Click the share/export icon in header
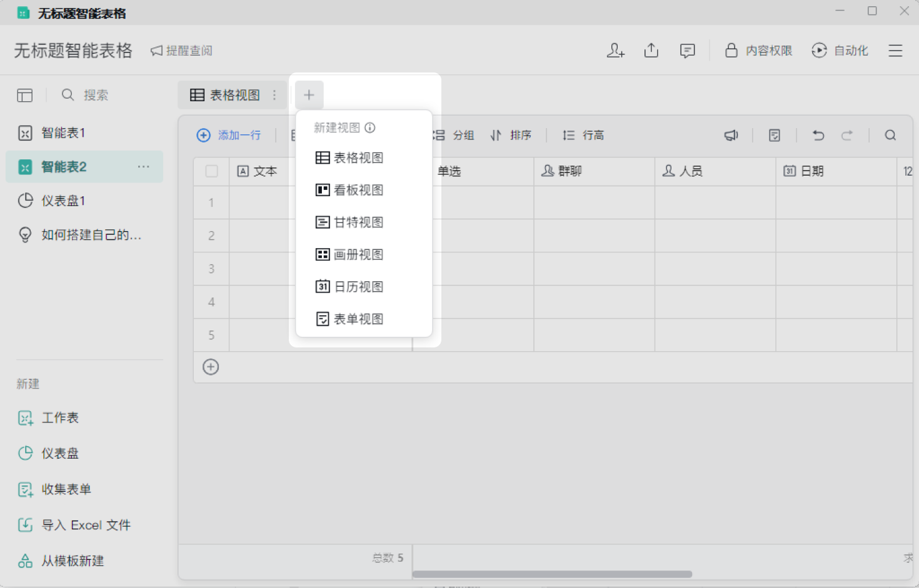The image size is (919, 588). (x=651, y=51)
